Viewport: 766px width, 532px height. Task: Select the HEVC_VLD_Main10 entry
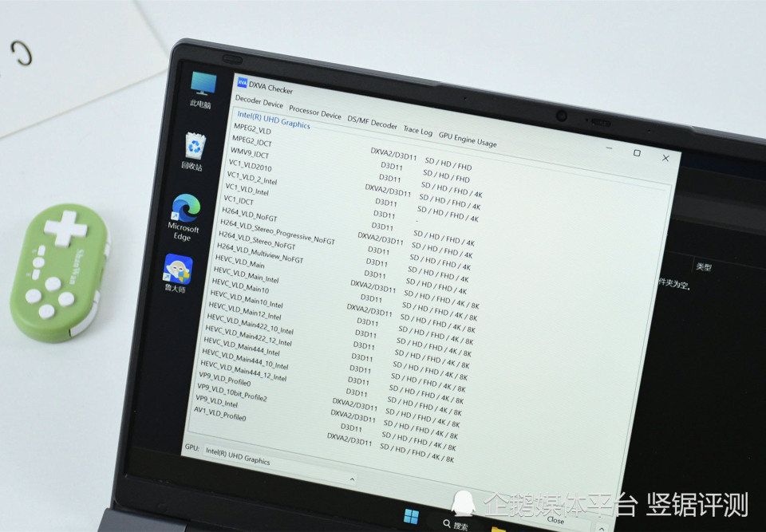tap(240, 286)
